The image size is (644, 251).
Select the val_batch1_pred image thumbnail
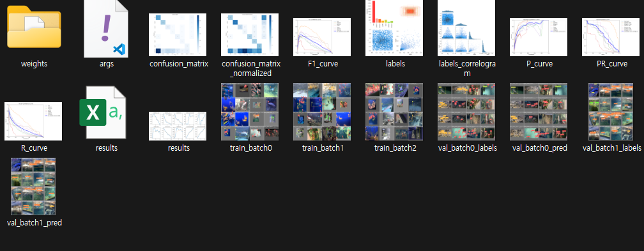click(33, 186)
